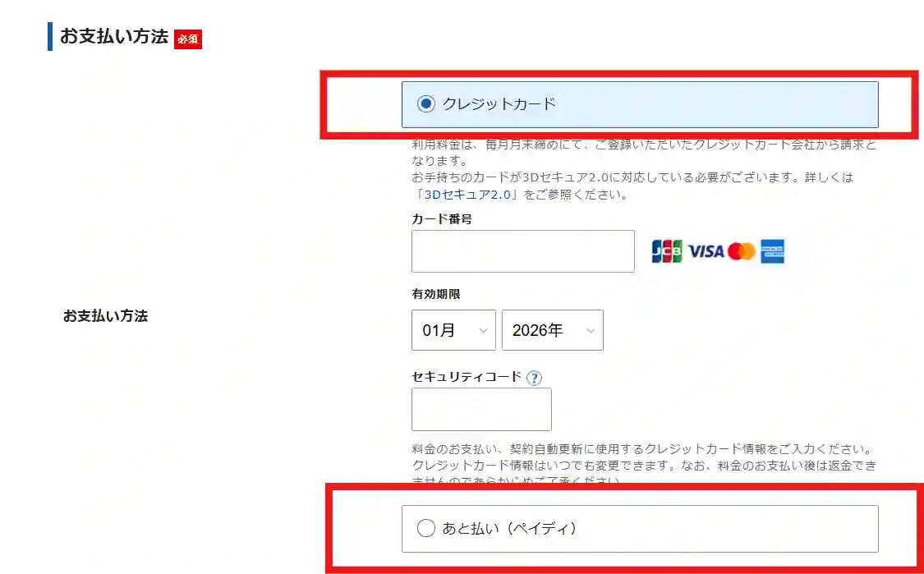Click the カード番号 label text
This screenshot has height=574, width=924.
(x=441, y=219)
